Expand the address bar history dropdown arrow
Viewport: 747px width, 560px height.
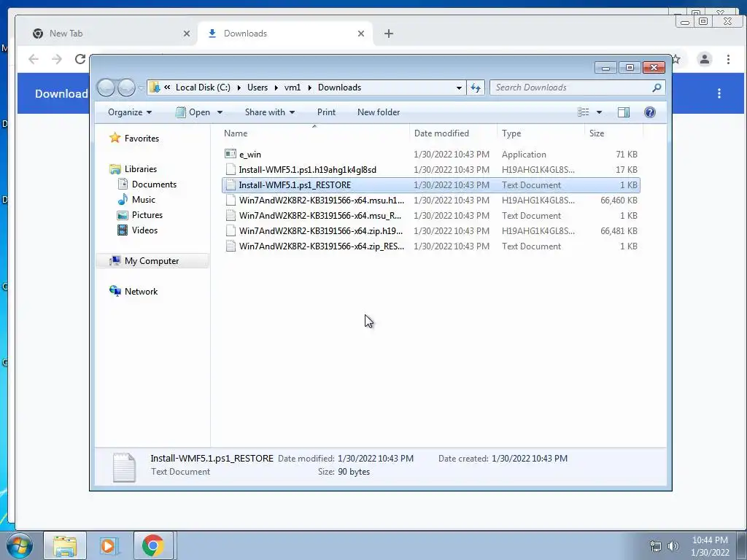(459, 87)
